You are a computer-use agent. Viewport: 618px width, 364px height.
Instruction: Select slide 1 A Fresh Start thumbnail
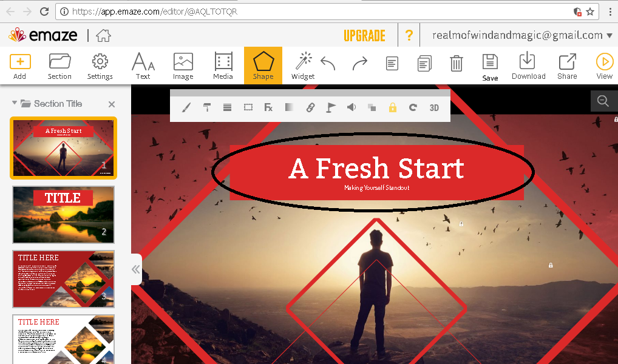tap(64, 148)
